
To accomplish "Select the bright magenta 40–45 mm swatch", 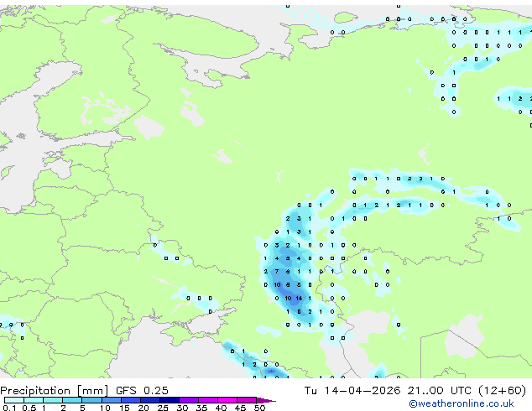I will (x=227, y=400).
